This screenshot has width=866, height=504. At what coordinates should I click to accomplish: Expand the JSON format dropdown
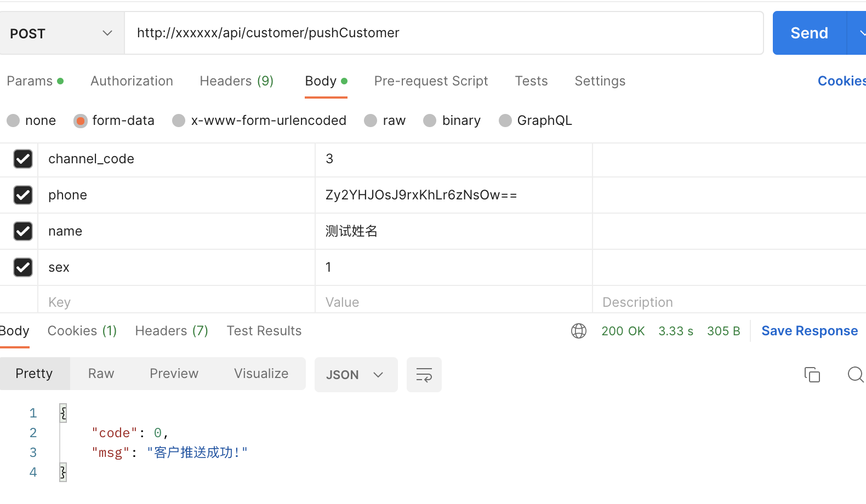point(356,375)
